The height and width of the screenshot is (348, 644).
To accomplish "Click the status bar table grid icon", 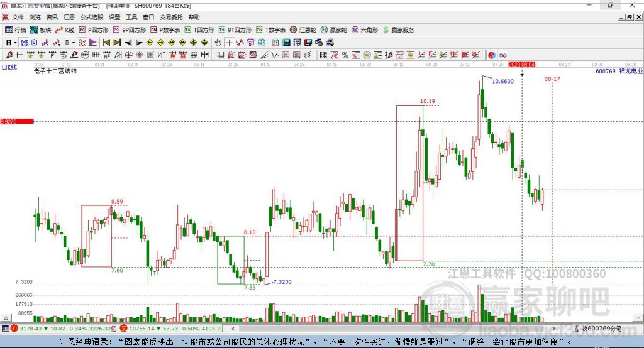I will [x=5, y=329].
